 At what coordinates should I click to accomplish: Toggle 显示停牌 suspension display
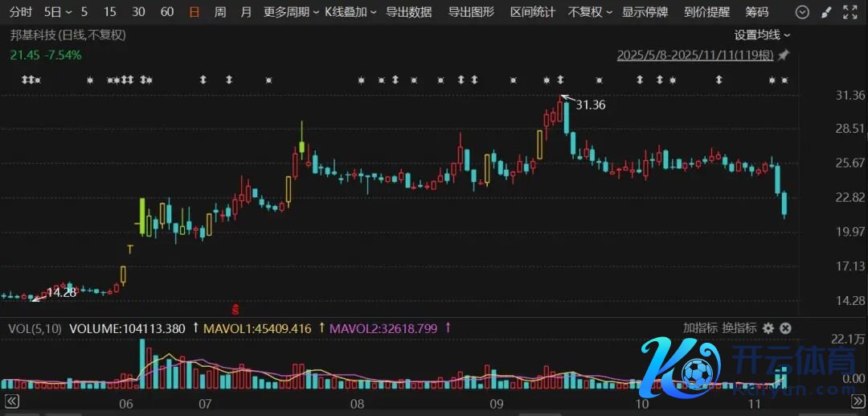645,12
